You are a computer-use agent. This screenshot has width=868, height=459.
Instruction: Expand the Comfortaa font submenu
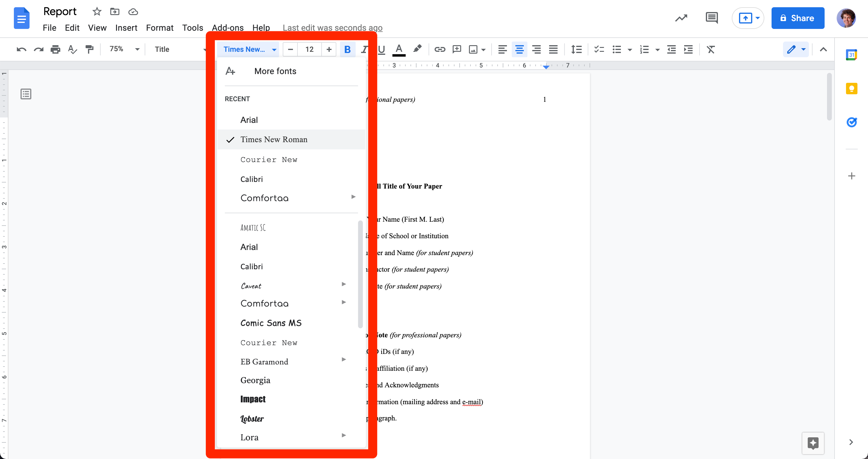(x=355, y=197)
